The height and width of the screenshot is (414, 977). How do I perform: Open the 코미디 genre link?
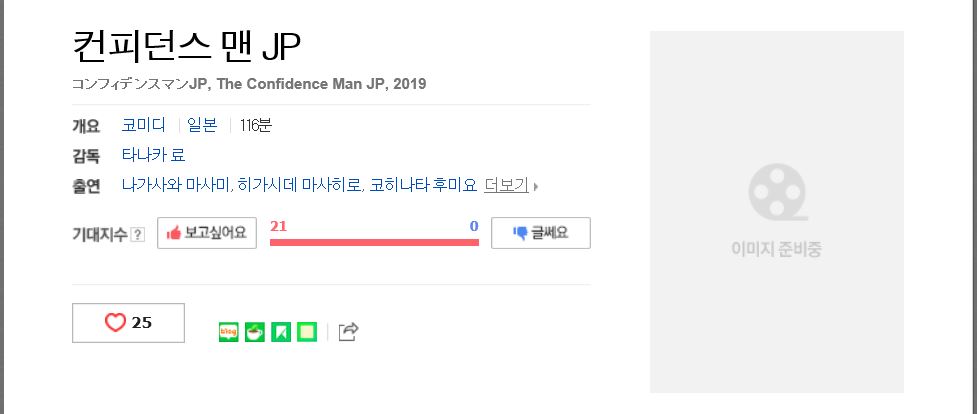pyautogui.click(x=144, y=125)
